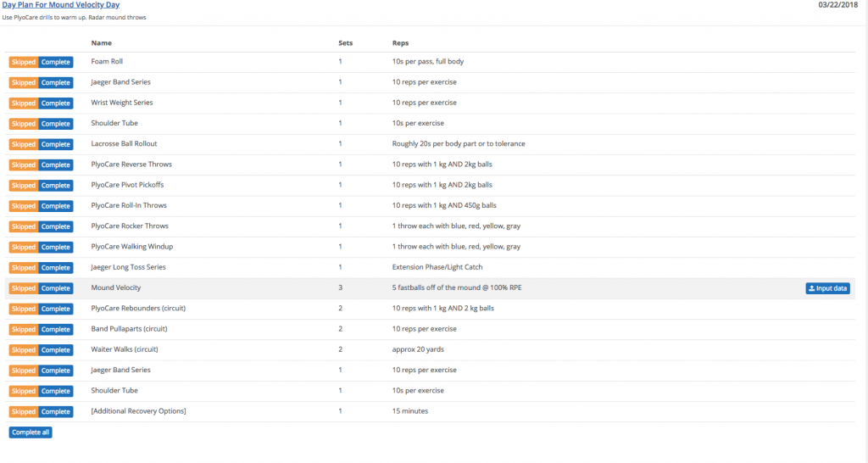
Task: Skip PlyoCare Rocker Throws
Action: [x=24, y=226]
